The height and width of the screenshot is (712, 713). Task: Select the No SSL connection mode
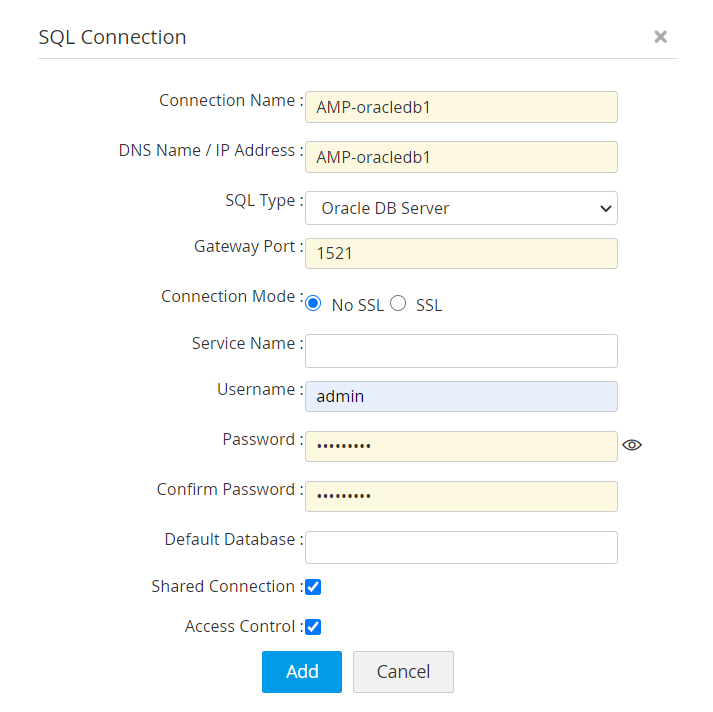[313, 304]
